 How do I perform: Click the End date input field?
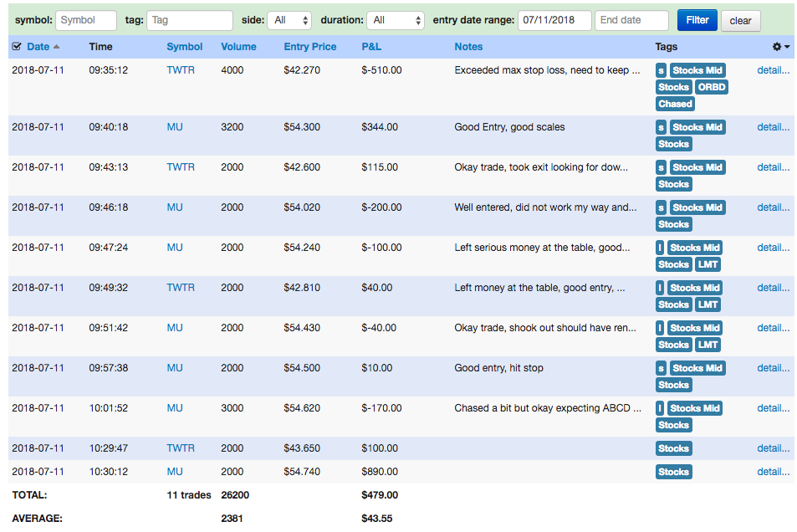click(x=631, y=20)
